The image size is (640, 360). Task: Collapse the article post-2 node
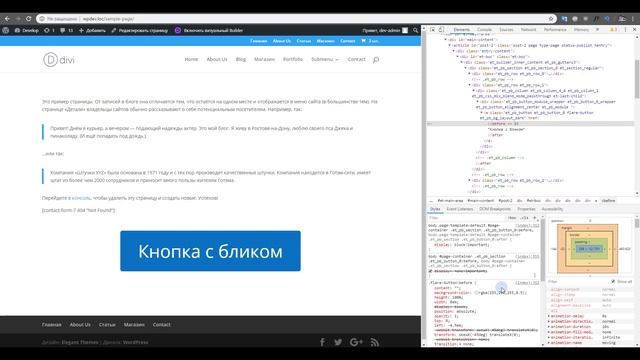(450, 45)
